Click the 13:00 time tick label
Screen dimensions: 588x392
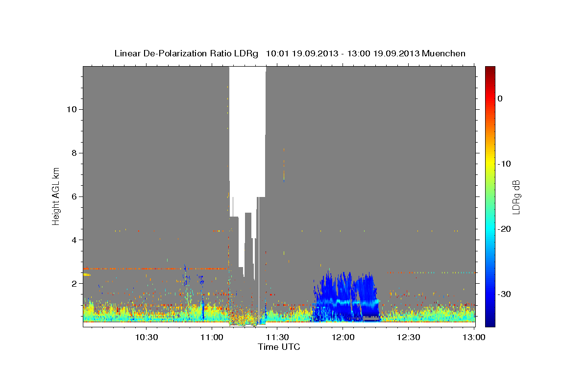[x=474, y=338]
